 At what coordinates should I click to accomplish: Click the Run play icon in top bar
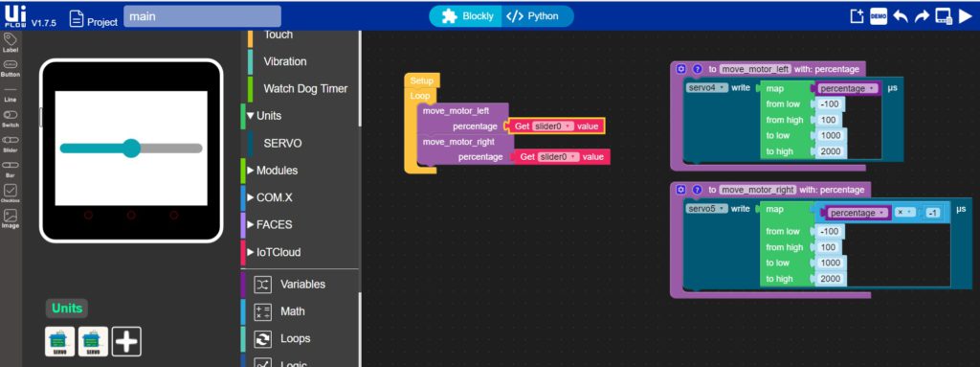pos(965,16)
